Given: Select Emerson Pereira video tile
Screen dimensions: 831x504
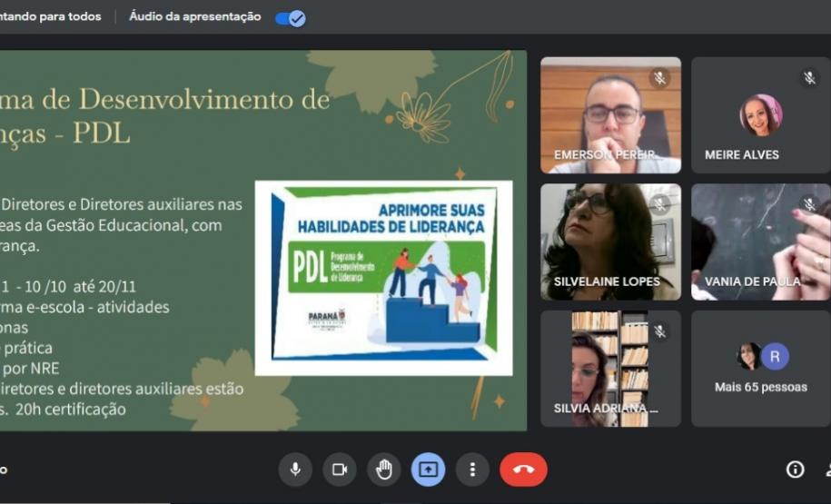Looking at the screenshot, I should (610, 115).
